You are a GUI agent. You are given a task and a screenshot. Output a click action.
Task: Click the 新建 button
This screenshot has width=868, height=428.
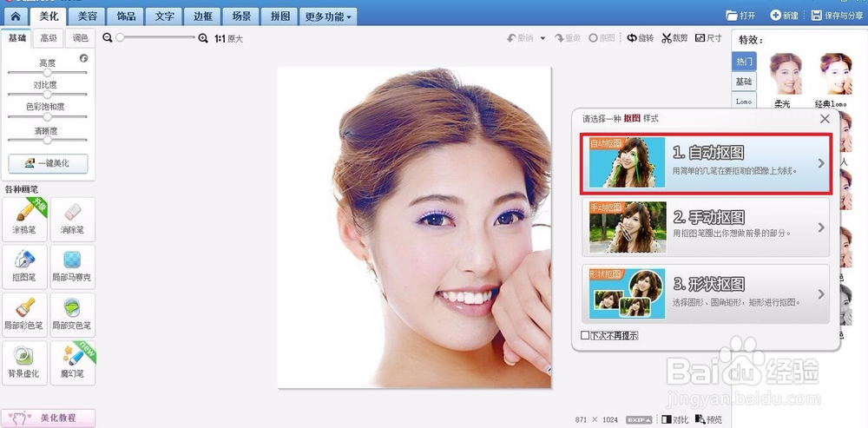785,16
